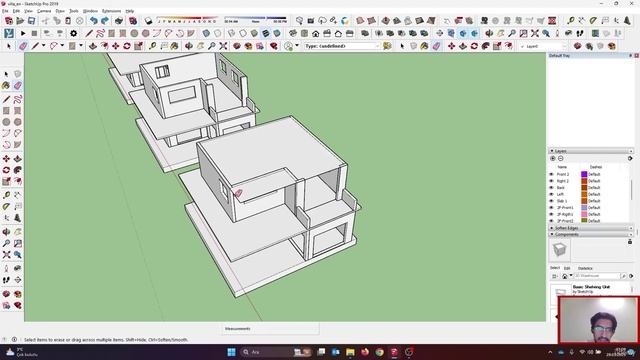This screenshot has width=640, height=360.
Task: Hide the 2F-Right1 layer
Action: 551,214
